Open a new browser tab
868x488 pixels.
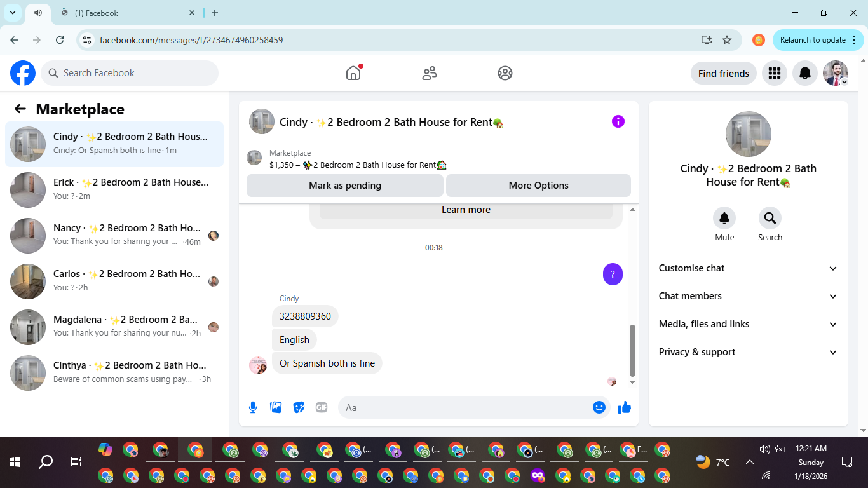point(215,13)
